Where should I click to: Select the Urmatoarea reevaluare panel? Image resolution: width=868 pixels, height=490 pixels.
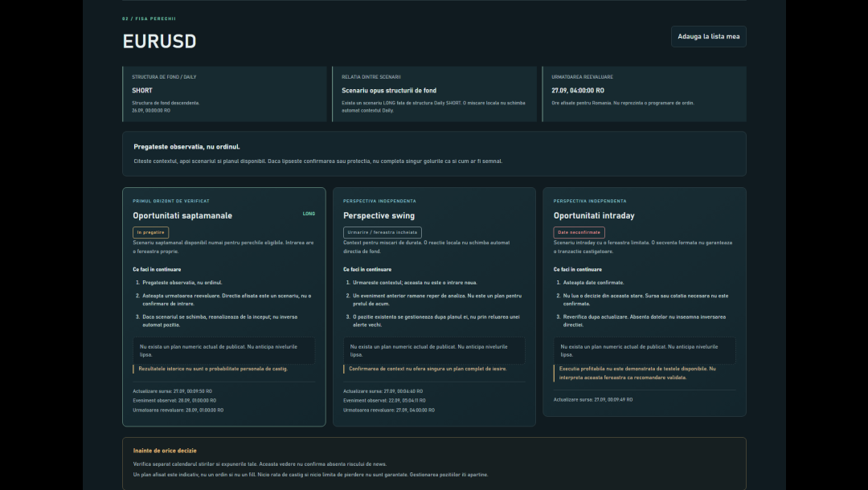(x=645, y=94)
